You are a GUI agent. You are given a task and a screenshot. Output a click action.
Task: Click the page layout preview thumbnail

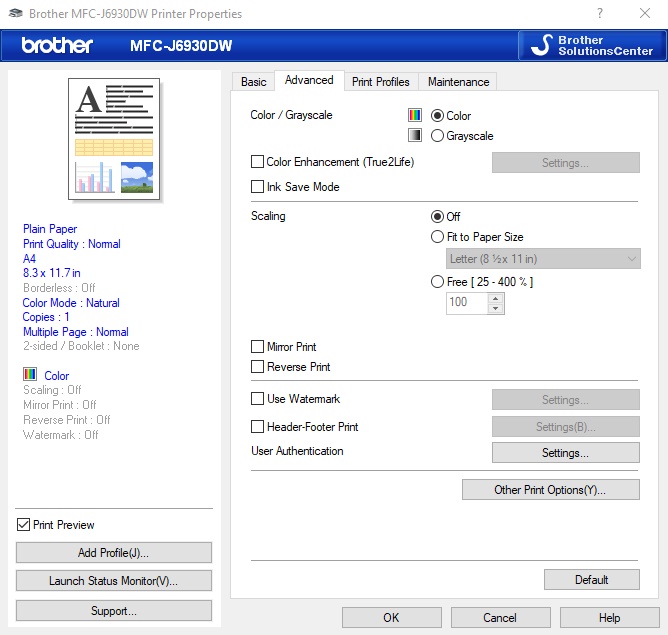[x=114, y=139]
